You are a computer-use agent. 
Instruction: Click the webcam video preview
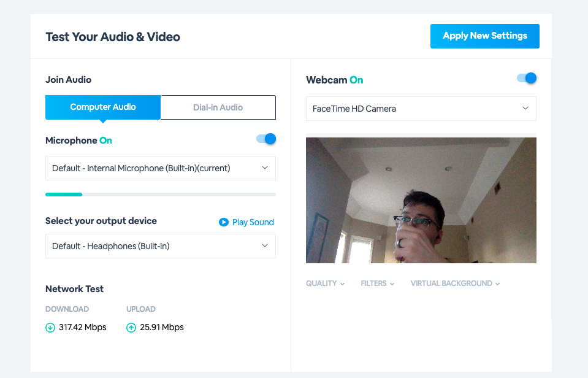pyautogui.click(x=421, y=200)
